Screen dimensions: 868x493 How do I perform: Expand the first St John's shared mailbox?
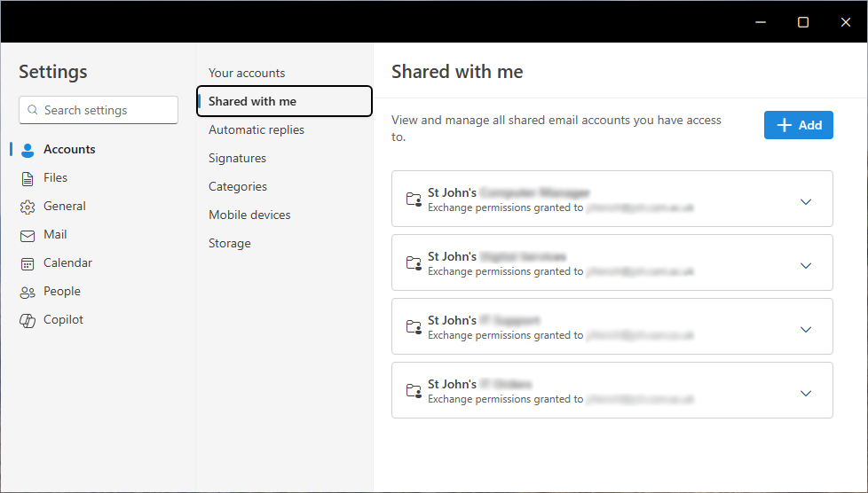click(806, 202)
